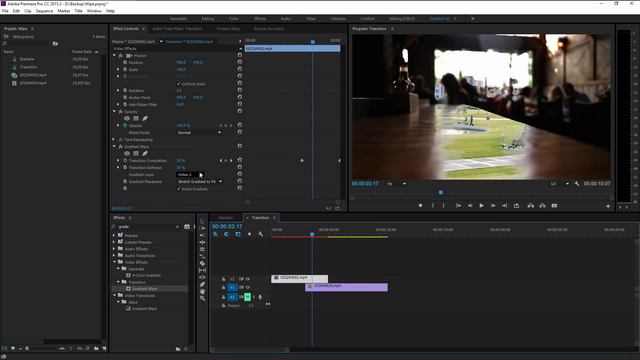Image resolution: width=640 pixels, height=360 pixels.
Task: Click the Extract button in Program Monitor
Action: tap(542, 206)
